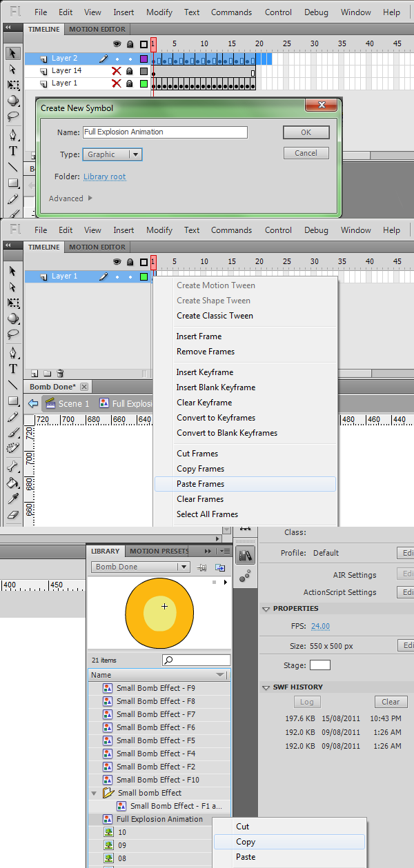This screenshot has width=414, height=868.
Task: Choose Copy in the library context menu
Action: 290,842
